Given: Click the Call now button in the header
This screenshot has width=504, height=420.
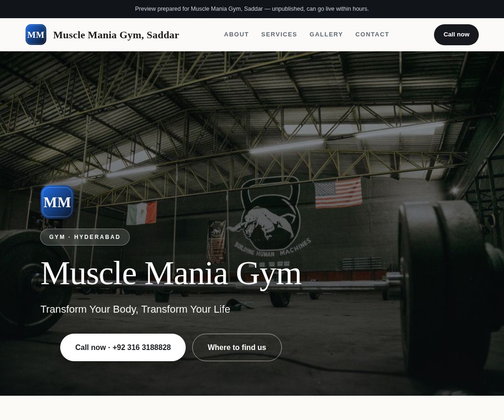Looking at the screenshot, I should tap(456, 35).
